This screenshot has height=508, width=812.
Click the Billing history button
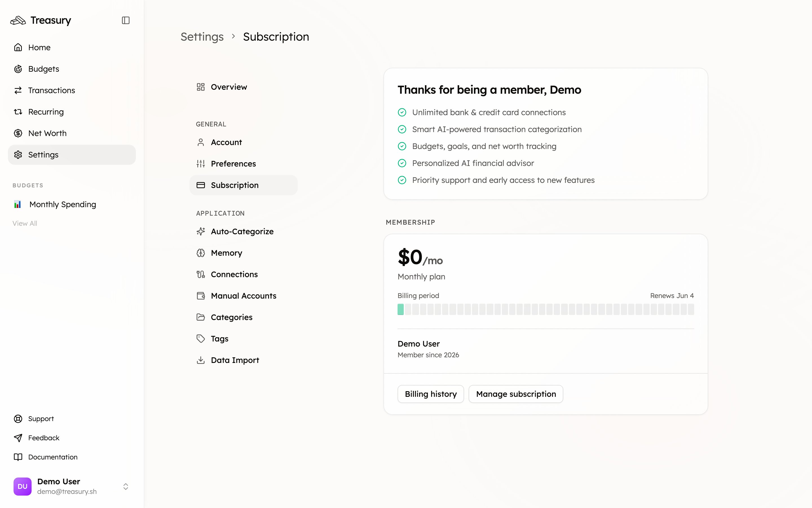click(x=431, y=394)
